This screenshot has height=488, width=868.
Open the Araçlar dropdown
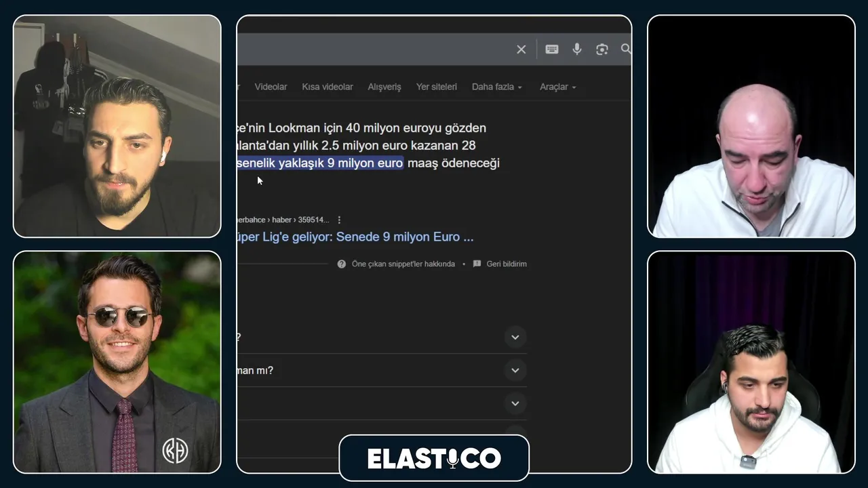[x=558, y=87]
